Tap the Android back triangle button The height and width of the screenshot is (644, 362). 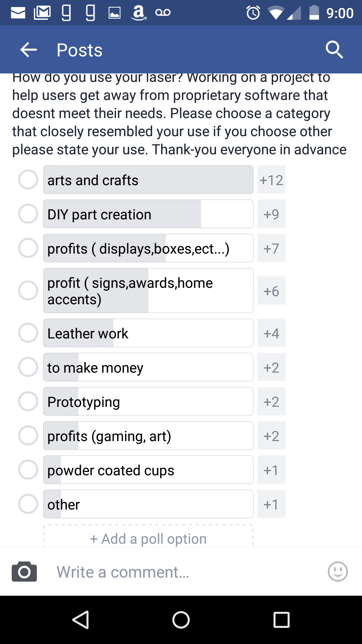point(81,620)
